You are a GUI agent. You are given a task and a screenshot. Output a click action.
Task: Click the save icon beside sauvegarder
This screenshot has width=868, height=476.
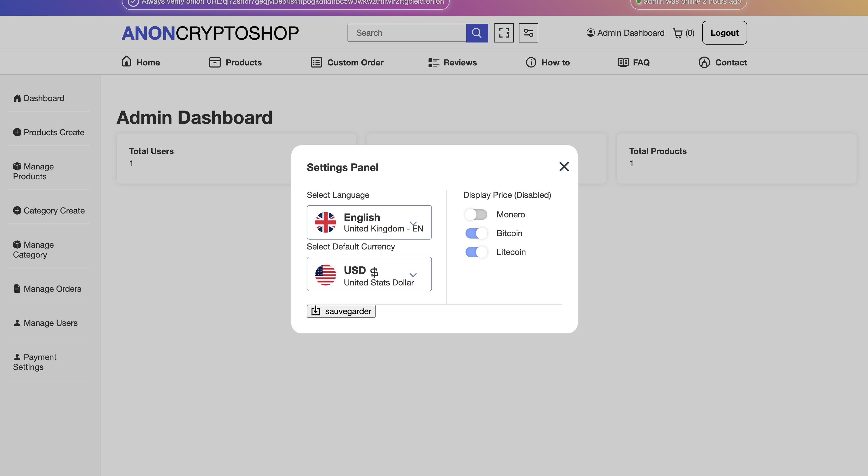click(316, 310)
